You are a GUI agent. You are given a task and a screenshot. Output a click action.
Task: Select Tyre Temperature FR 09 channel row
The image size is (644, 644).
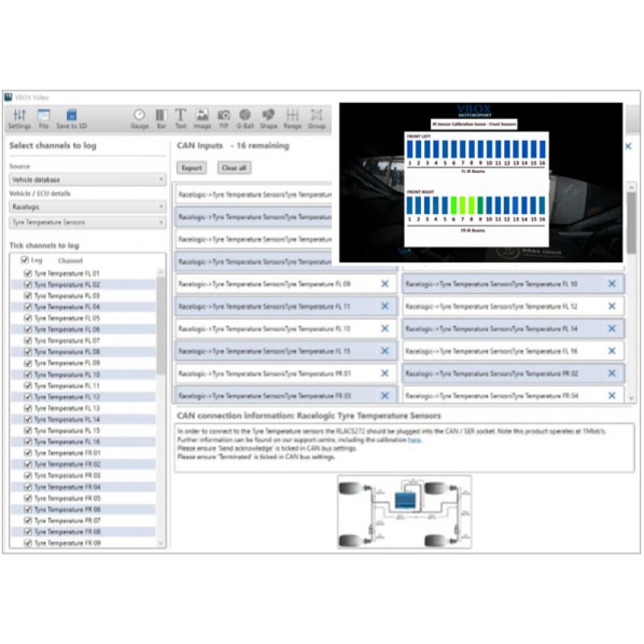point(84,543)
